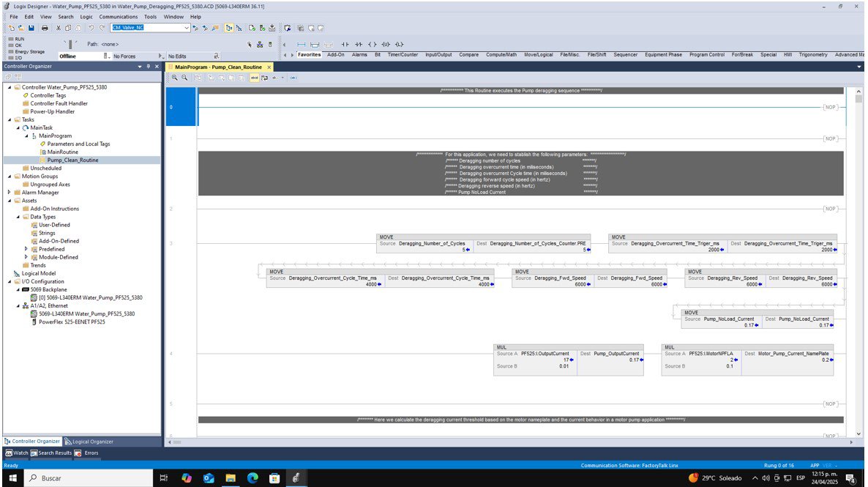Expand the Predefined data types node

point(26,249)
